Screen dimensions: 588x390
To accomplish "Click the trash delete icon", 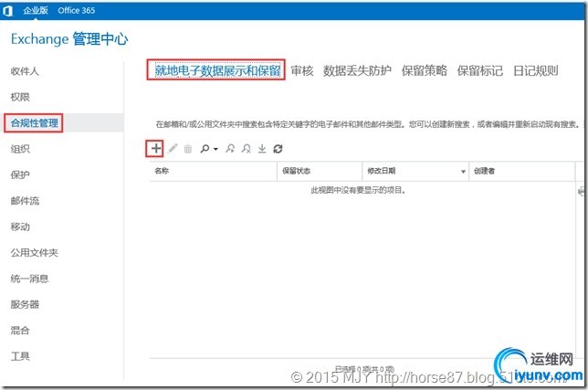I will 188,149.
